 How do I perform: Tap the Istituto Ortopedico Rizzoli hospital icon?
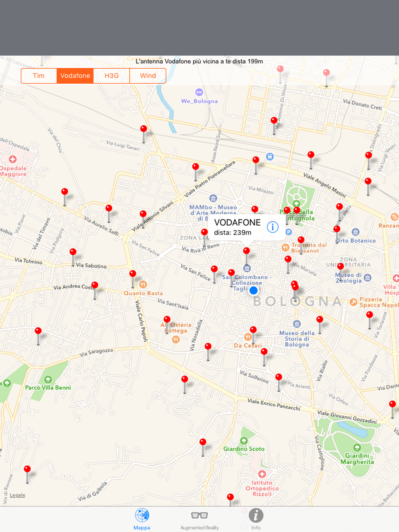(x=262, y=474)
